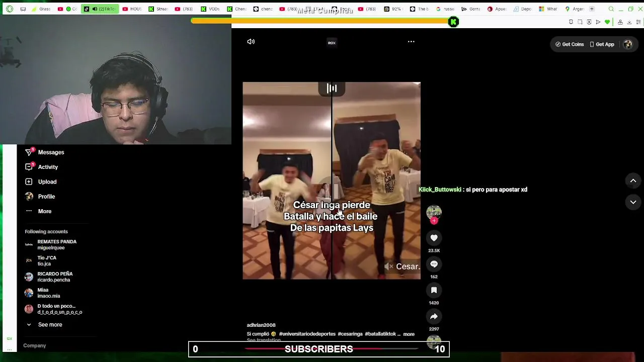
Task: Open a new tab with plus button
Action: pyautogui.click(x=592, y=9)
